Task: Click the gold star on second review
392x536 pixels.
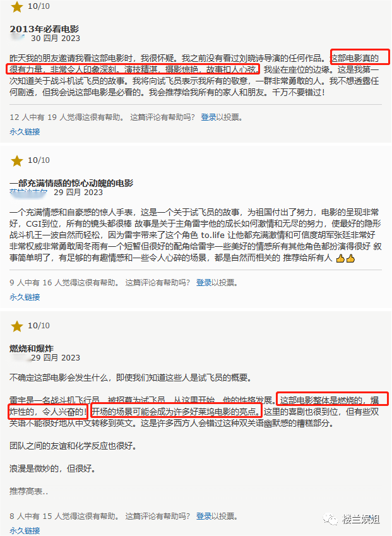Action: pos(17,160)
